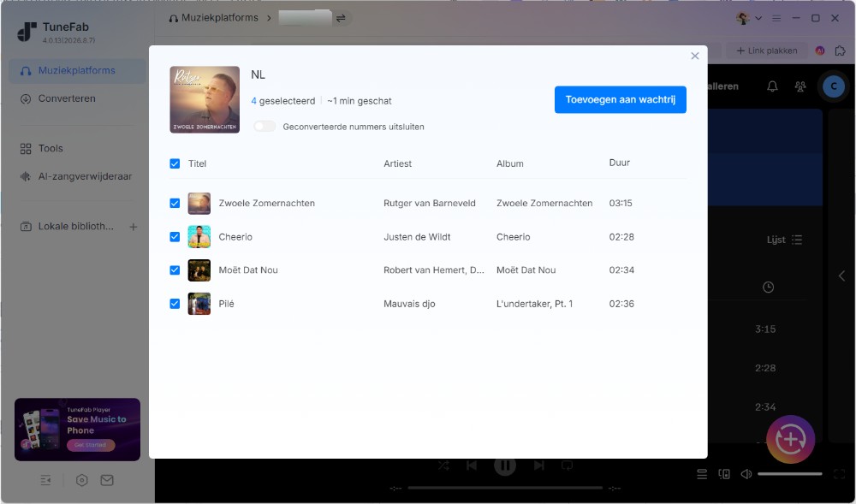The height and width of the screenshot is (504, 856).
Task: Click the Album column header
Action: (x=510, y=163)
